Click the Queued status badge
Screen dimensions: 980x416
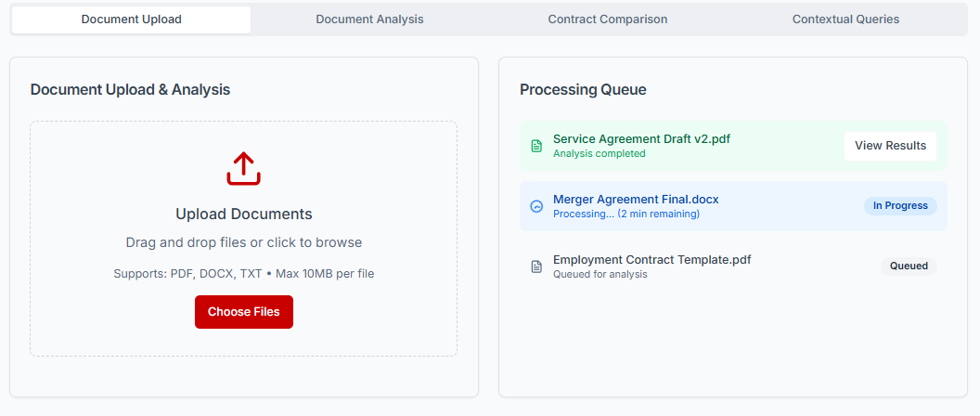point(909,266)
